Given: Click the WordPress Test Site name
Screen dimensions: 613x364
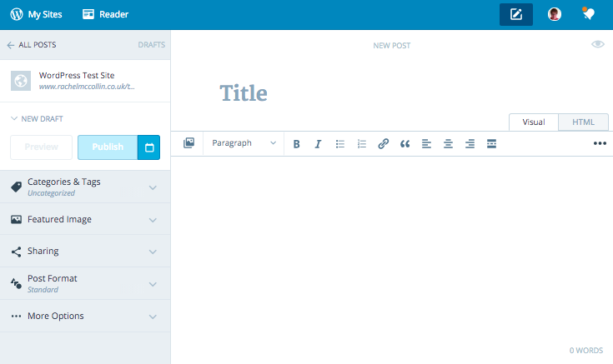Looking at the screenshot, I should pos(77,75).
